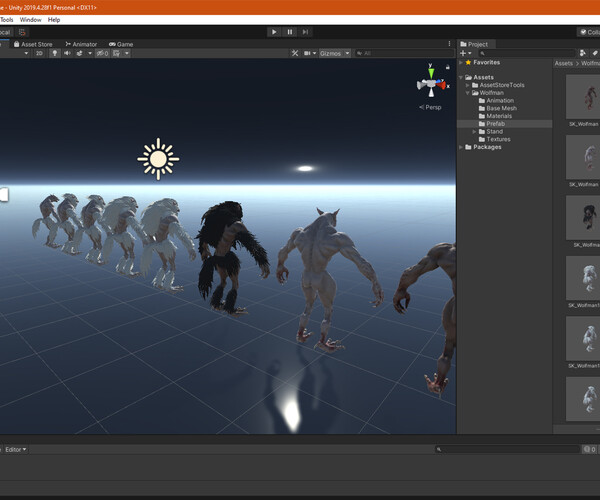
Task: Click the Search by Type icon
Action: (582, 53)
